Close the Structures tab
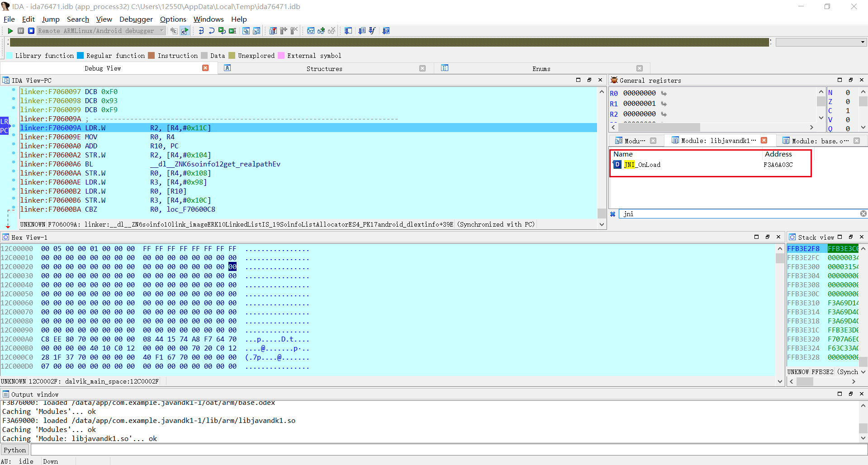 pyautogui.click(x=422, y=68)
